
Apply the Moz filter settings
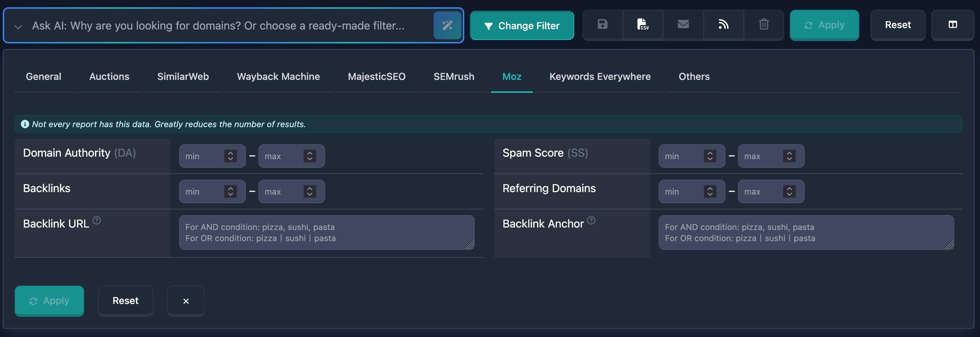click(49, 301)
